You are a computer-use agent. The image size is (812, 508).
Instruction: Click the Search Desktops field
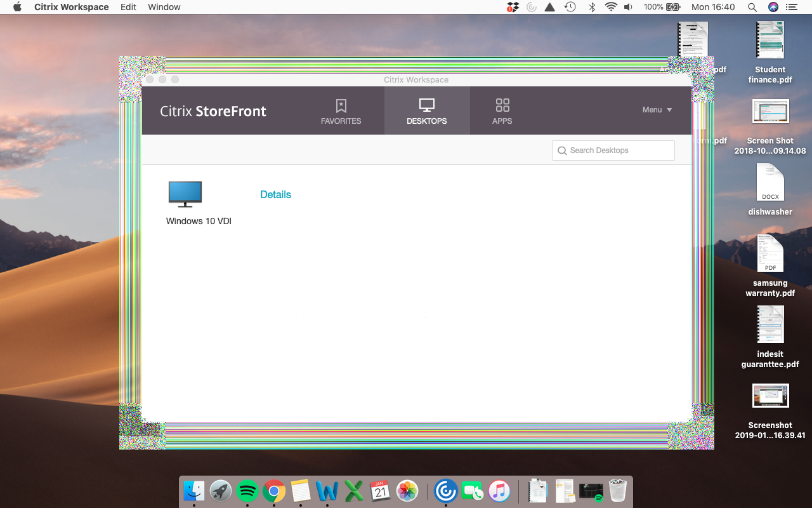pos(613,150)
